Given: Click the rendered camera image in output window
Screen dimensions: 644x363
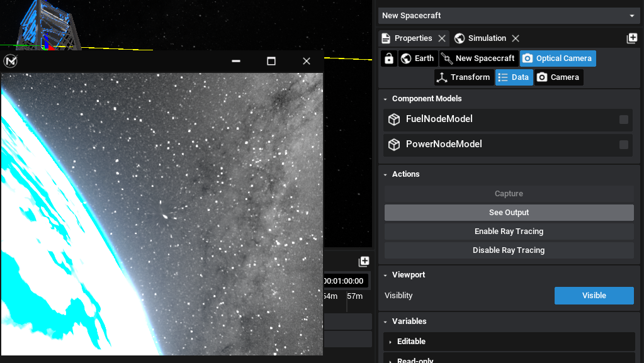Looking at the screenshot, I should point(162,214).
